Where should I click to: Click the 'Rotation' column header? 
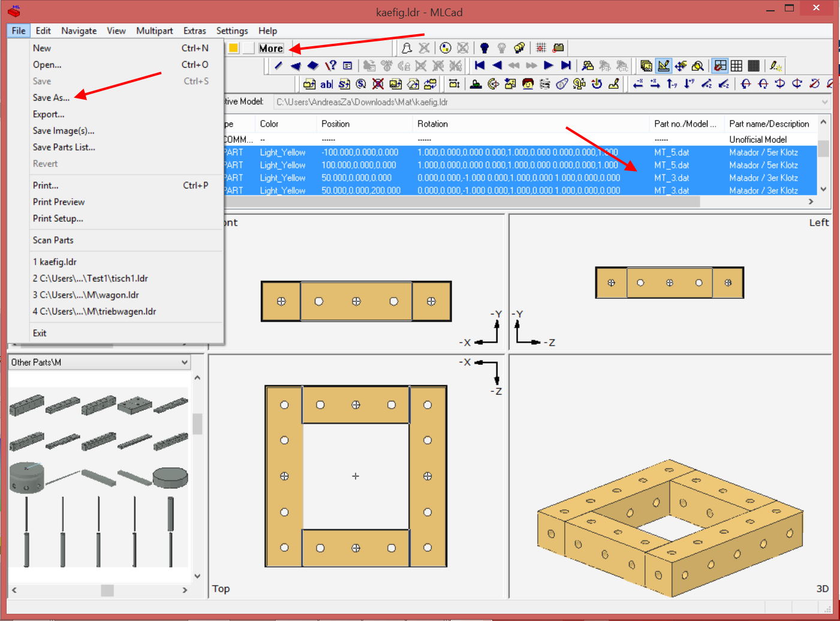(x=531, y=124)
